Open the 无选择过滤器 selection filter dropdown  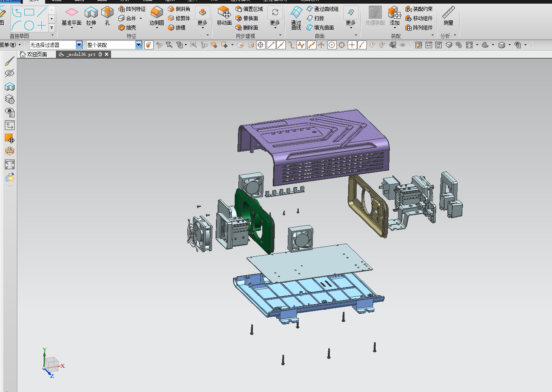[x=78, y=45]
